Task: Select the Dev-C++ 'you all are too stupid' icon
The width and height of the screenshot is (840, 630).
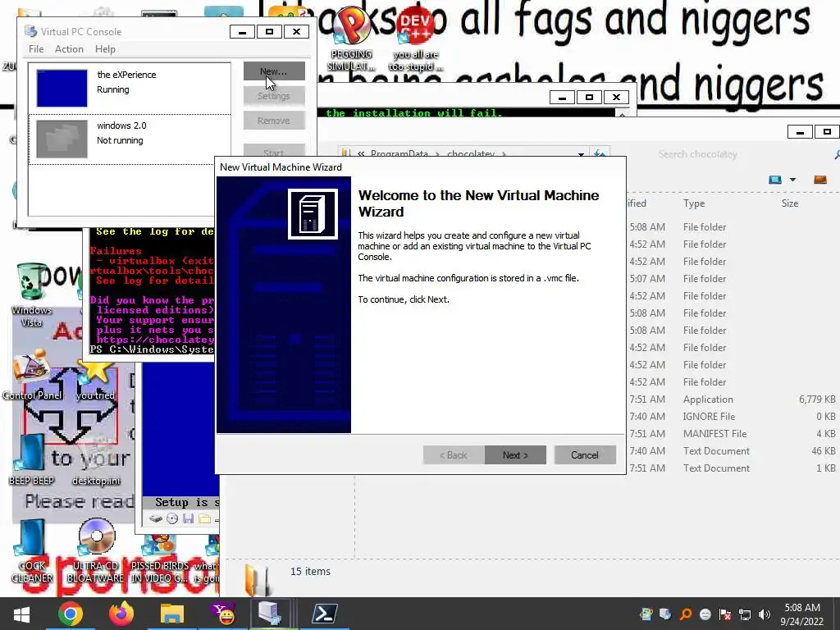Action: 416,40
